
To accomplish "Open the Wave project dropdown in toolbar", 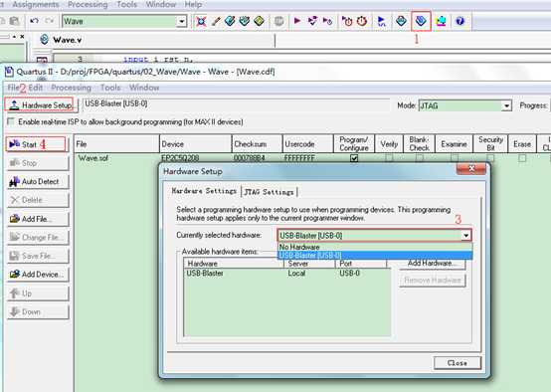I will pos(181,21).
